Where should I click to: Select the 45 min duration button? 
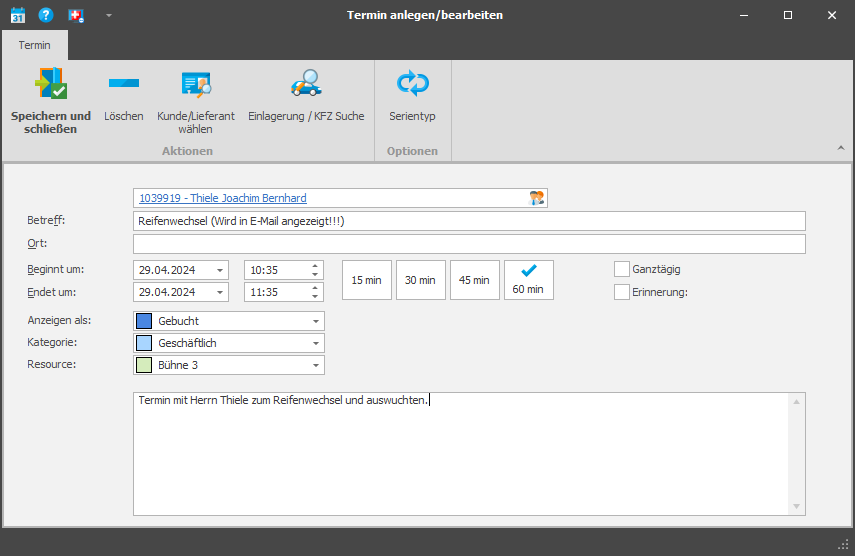(474, 280)
